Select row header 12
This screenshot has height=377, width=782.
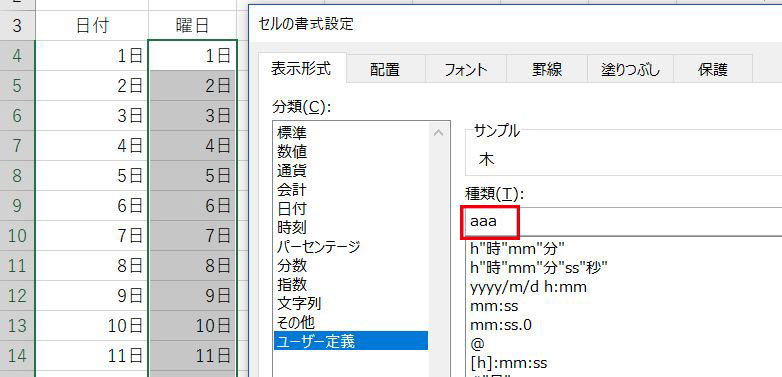point(17,295)
